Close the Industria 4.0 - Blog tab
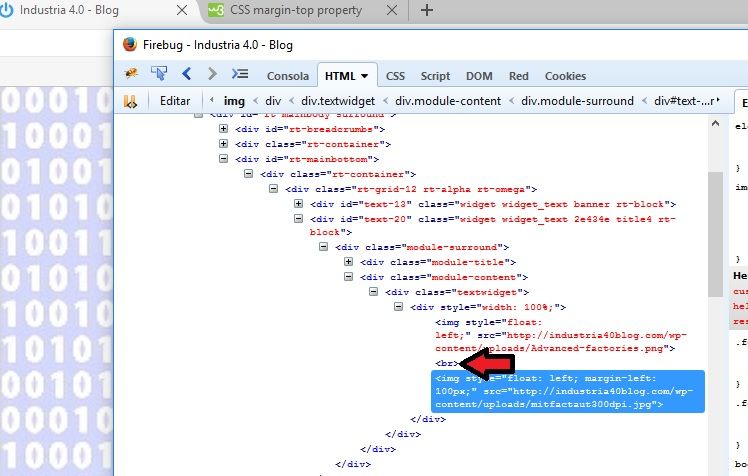 (182, 10)
